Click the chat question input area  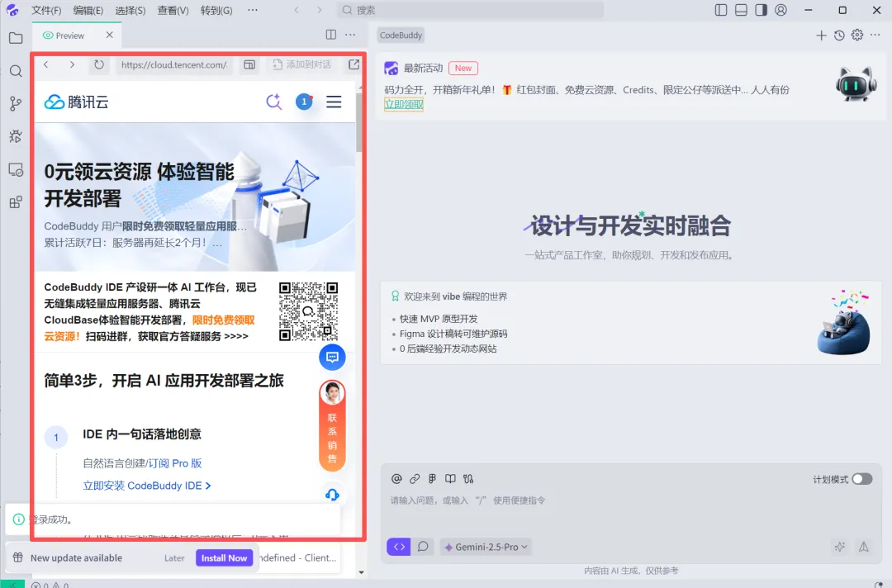pyautogui.click(x=630, y=501)
